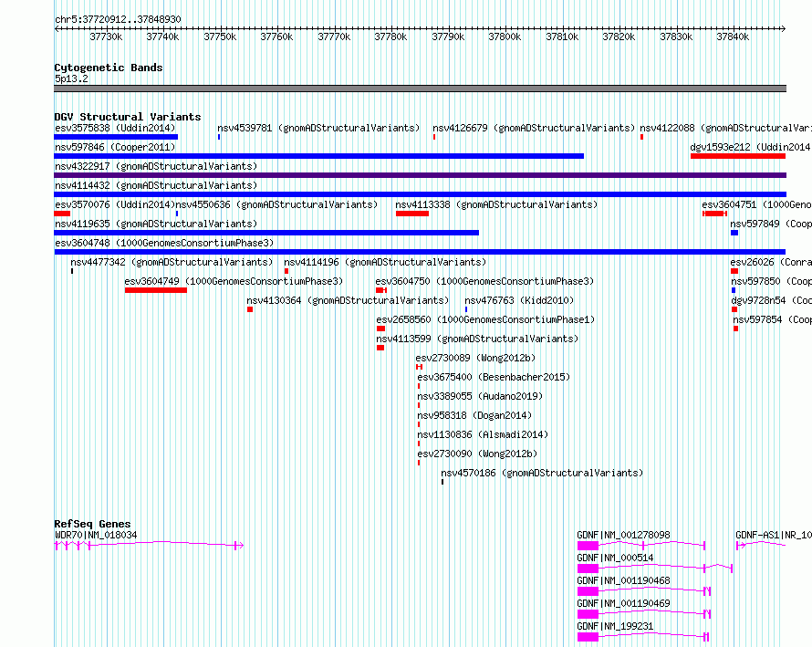Select the dgv9728n54 variant label
Viewport: 812px width, 647px height.
coord(771,300)
